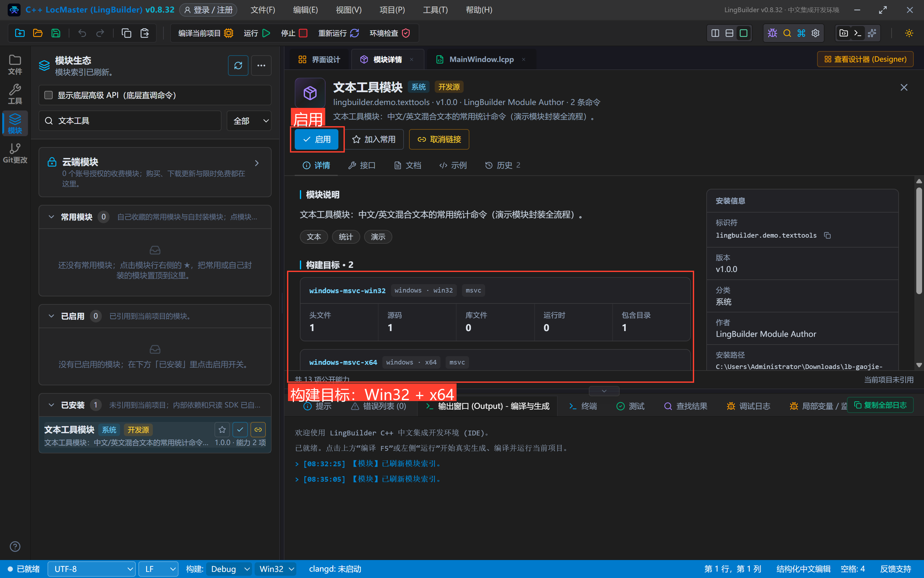The height and width of the screenshot is (578, 924).
Task: Click the help question mark icon
Action: point(15,546)
